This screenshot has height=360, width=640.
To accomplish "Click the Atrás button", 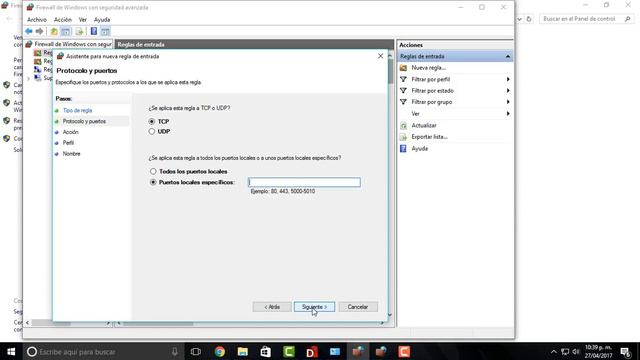I will click(x=272, y=307).
